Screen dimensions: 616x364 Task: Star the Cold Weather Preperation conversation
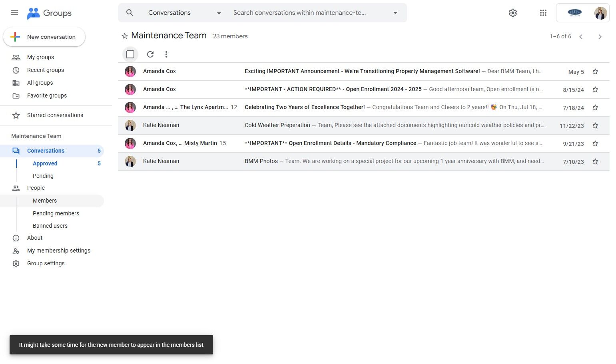(595, 125)
